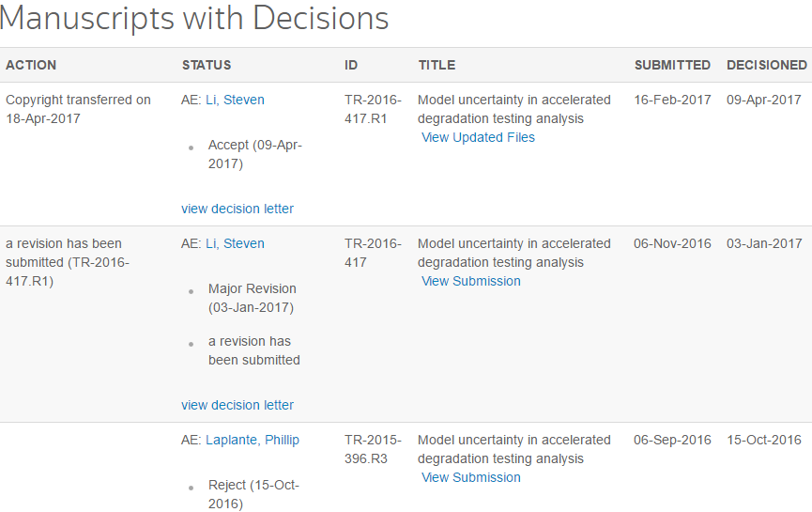Click the Major Revision (03-Jan-2017) status

(x=252, y=298)
